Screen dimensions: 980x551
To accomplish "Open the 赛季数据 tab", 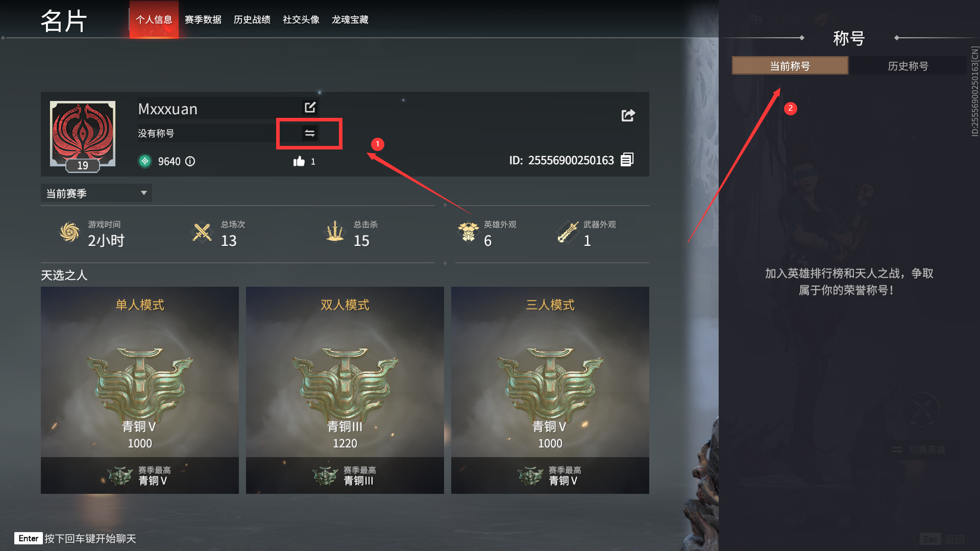I will point(203,19).
